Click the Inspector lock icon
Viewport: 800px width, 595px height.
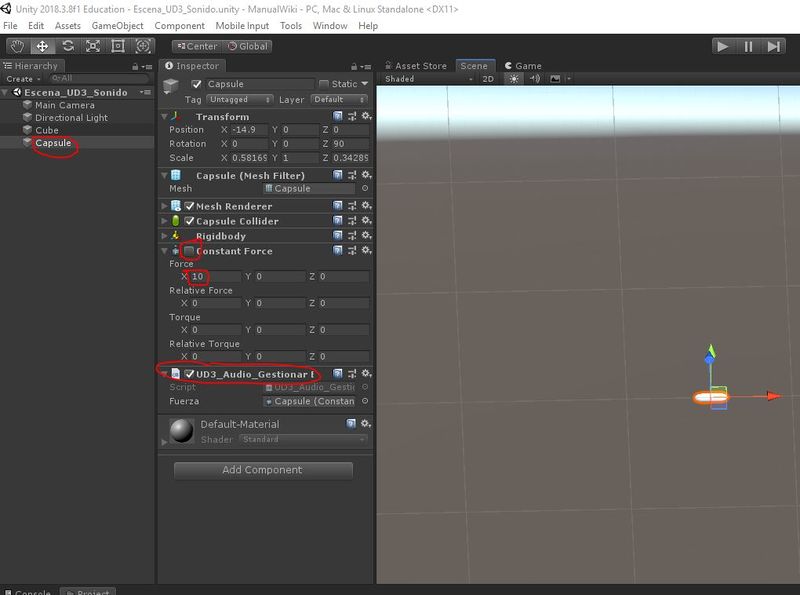tap(354, 66)
